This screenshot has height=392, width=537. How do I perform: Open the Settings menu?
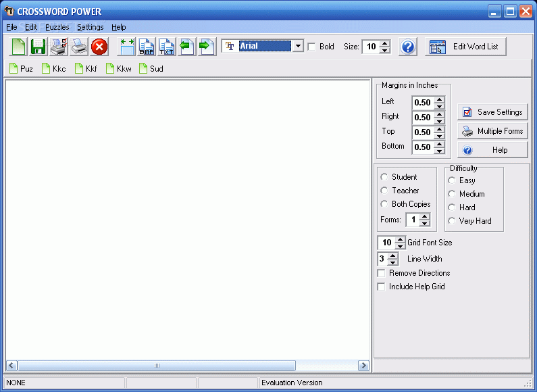click(91, 27)
